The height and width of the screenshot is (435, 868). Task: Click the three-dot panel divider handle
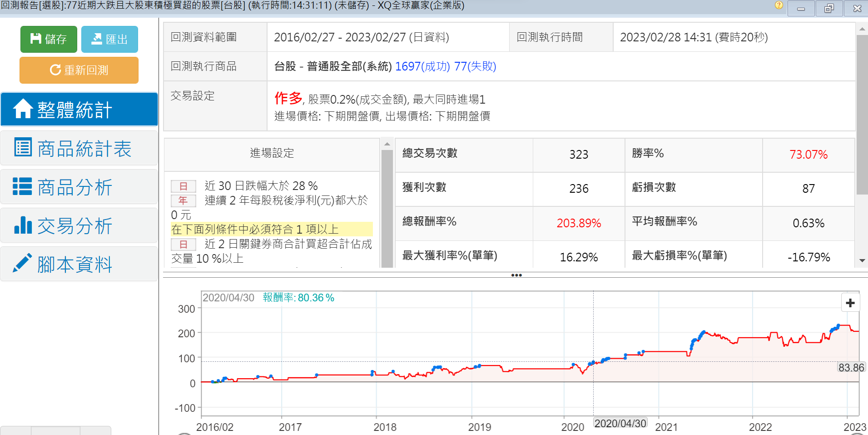coord(516,275)
